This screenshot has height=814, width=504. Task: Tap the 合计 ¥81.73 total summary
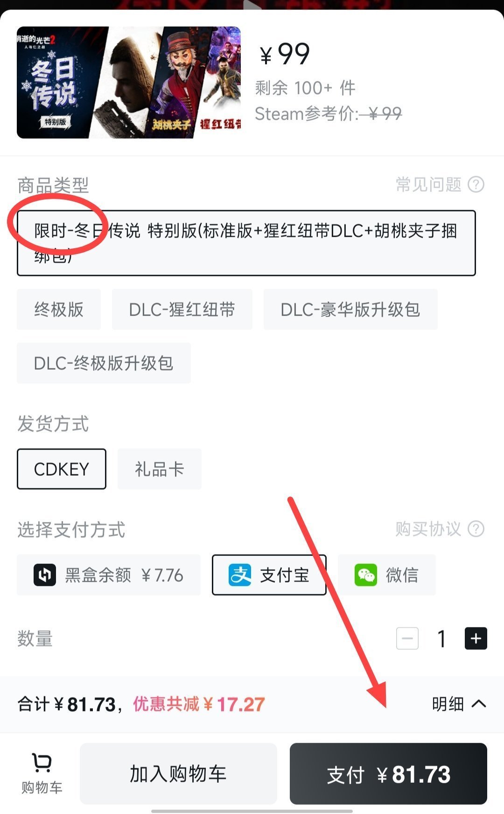click(x=66, y=704)
